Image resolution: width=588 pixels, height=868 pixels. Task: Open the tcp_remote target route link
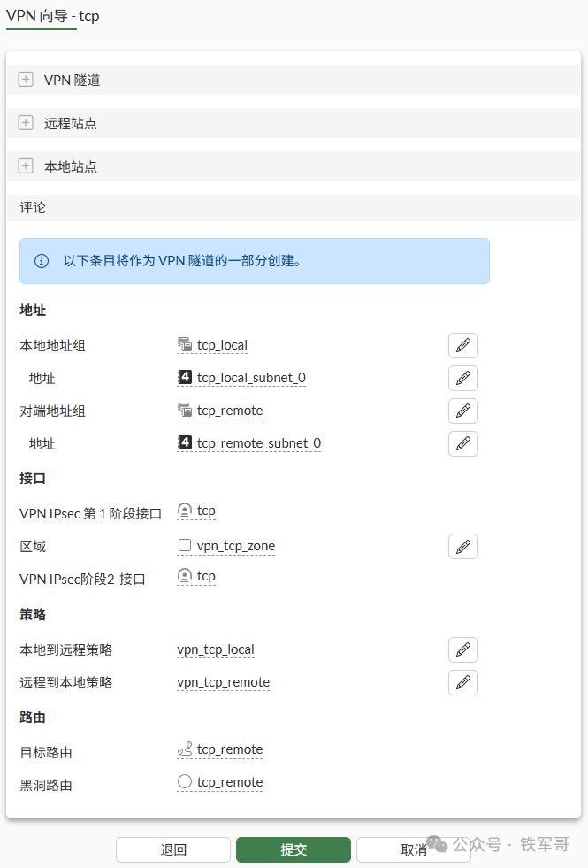[230, 749]
